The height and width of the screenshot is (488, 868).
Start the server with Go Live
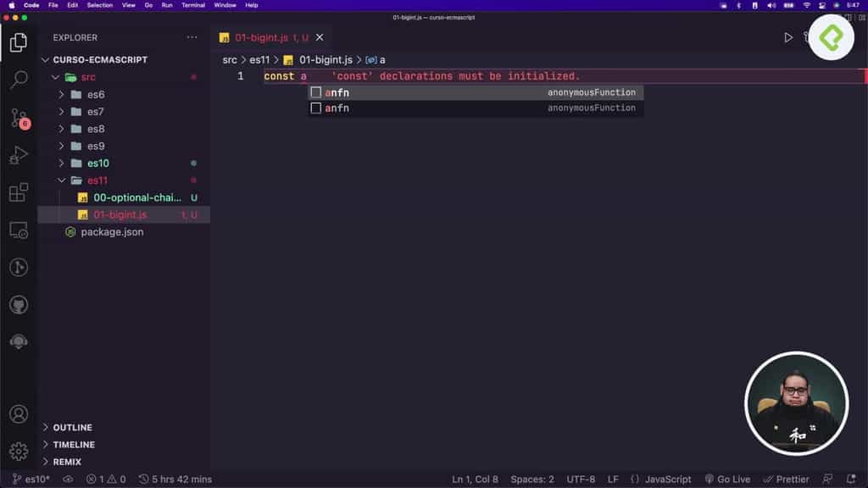[x=727, y=479]
